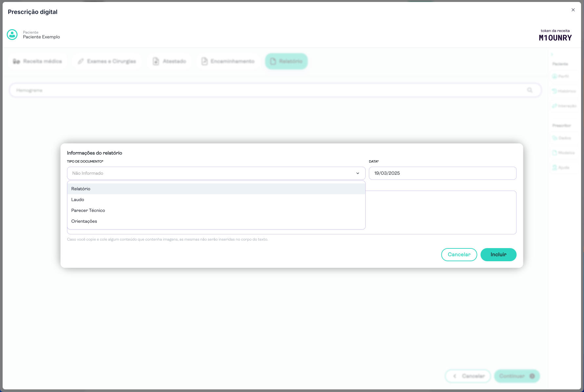
Task: Open Dados in the Prescritor sidebar
Action: [562, 138]
